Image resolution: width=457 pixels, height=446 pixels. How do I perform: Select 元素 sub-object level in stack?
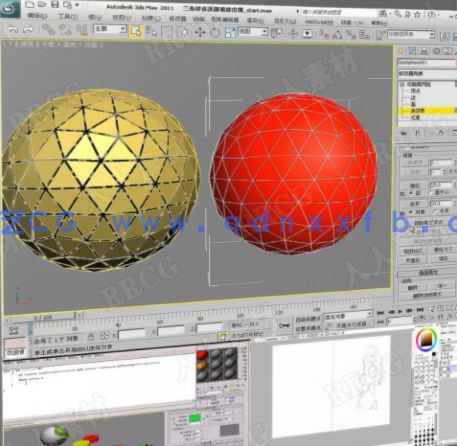pos(415,117)
